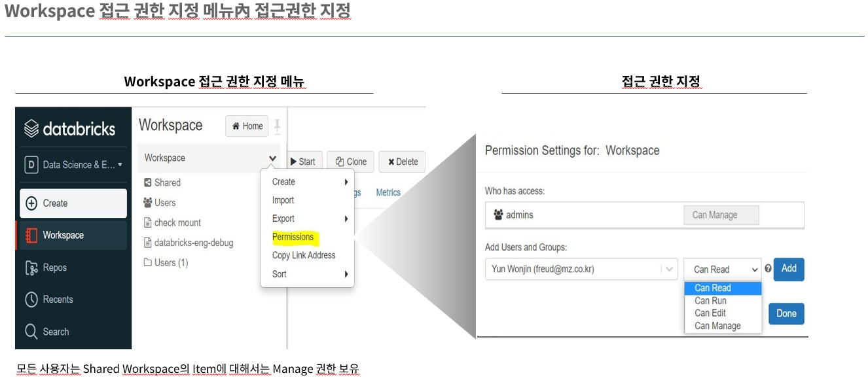Open the Data Science & Engineering persona switcher

(73, 165)
